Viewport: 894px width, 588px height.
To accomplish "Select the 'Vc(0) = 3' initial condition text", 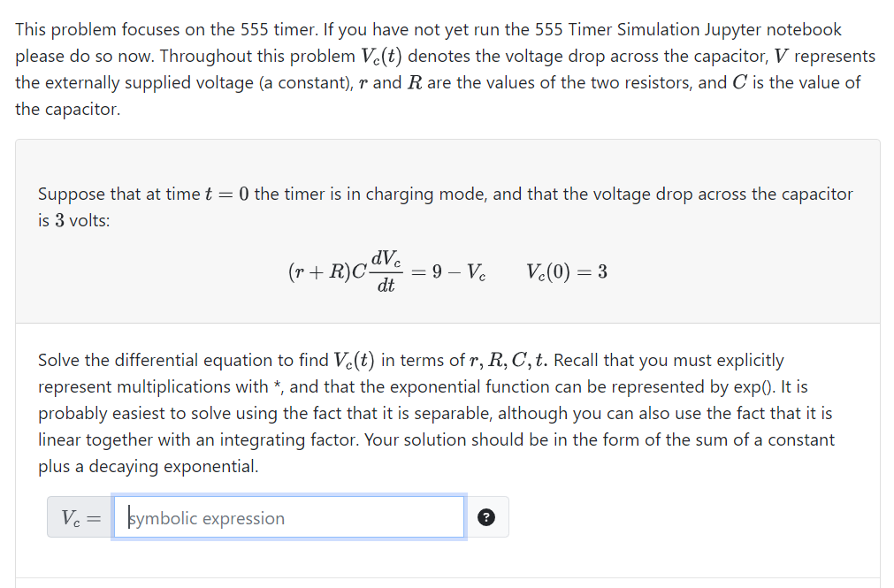I will coord(564,271).
